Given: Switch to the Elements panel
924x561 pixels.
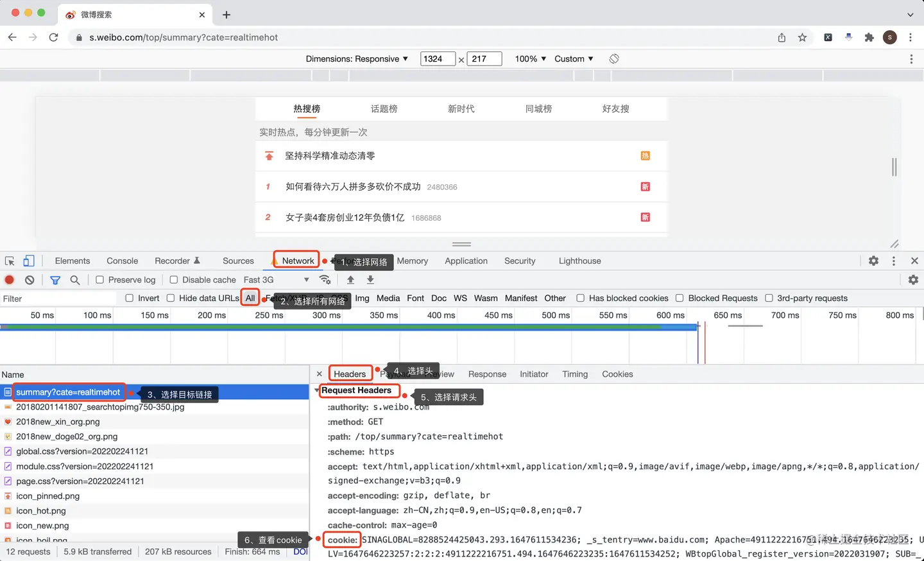Looking at the screenshot, I should (73, 261).
